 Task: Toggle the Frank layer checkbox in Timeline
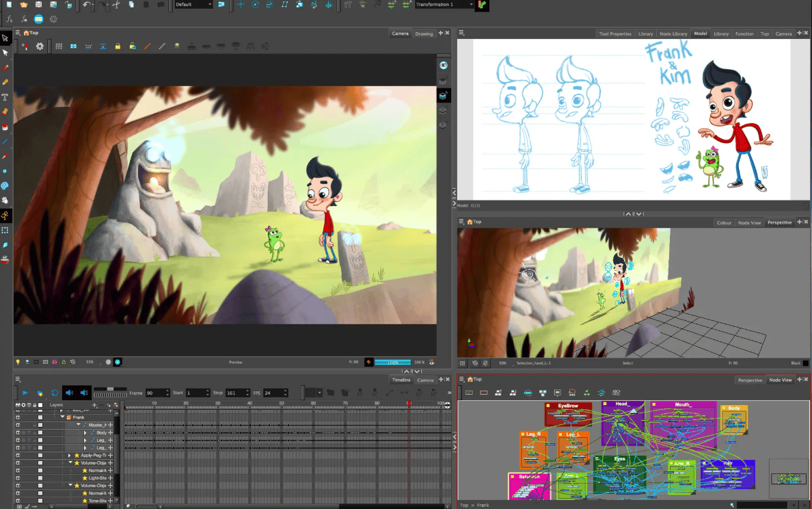click(x=40, y=417)
